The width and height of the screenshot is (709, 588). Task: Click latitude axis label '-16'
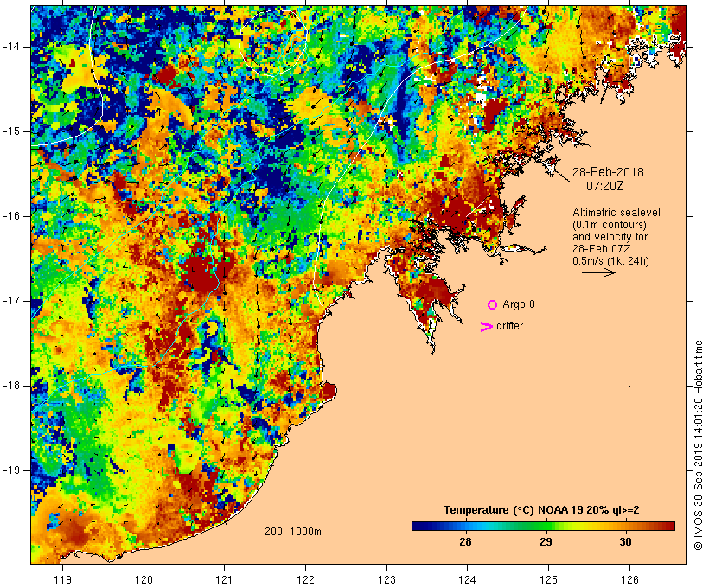[x=10, y=216]
